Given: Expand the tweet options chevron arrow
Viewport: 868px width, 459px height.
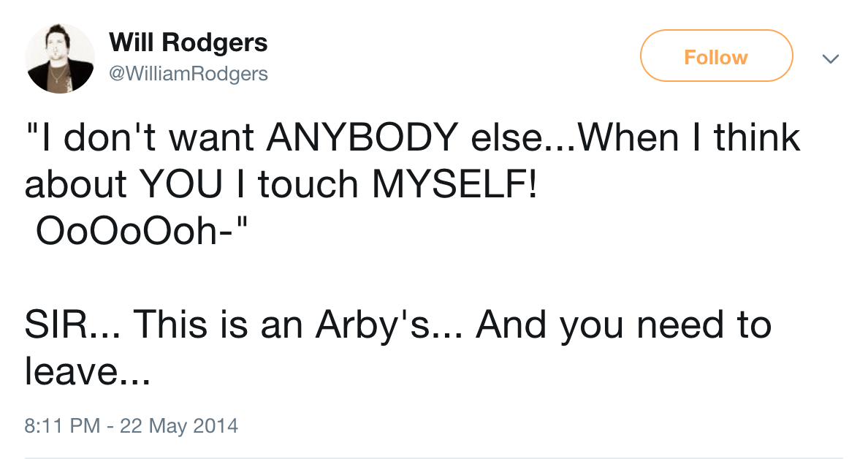Looking at the screenshot, I should pyautogui.click(x=830, y=58).
